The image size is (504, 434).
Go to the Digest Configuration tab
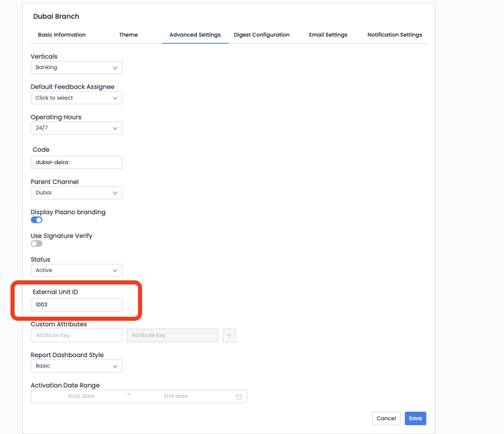[262, 35]
